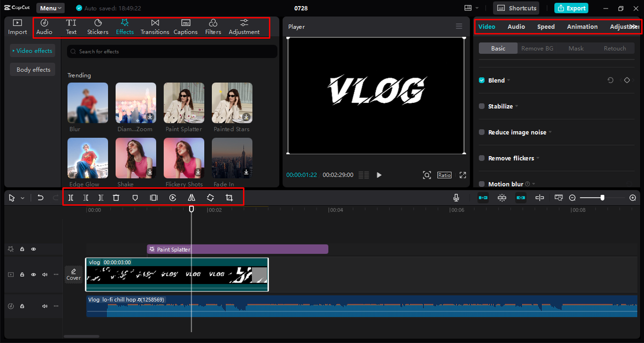Click the Rotate clip tool
Image resolution: width=644 pixels, height=343 pixels.
pos(210,198)
